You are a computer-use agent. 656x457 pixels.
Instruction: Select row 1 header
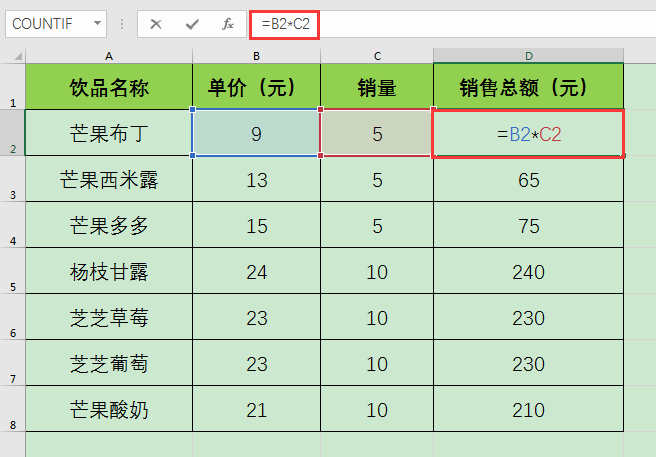13,87
